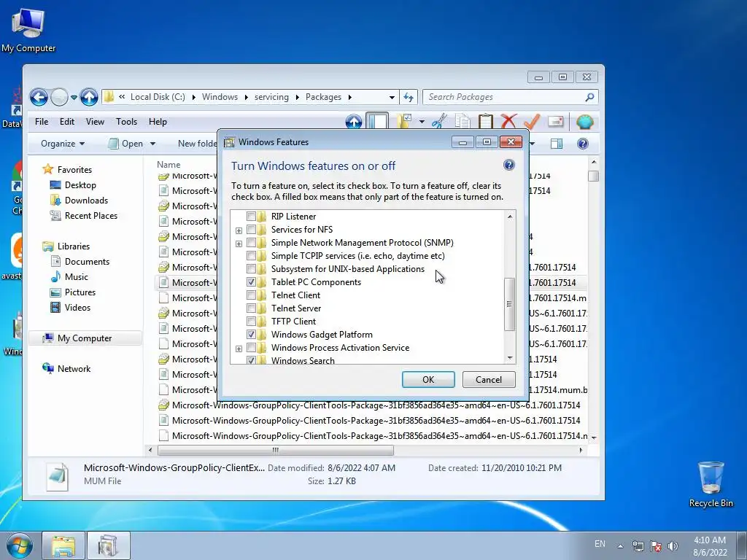Toggle the navigation pane toolbar icon

click(377, 122)
